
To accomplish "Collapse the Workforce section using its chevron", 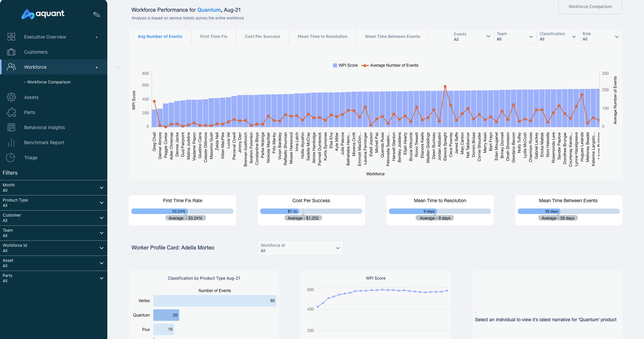I will pyautogui.click(x=97, y=67).
